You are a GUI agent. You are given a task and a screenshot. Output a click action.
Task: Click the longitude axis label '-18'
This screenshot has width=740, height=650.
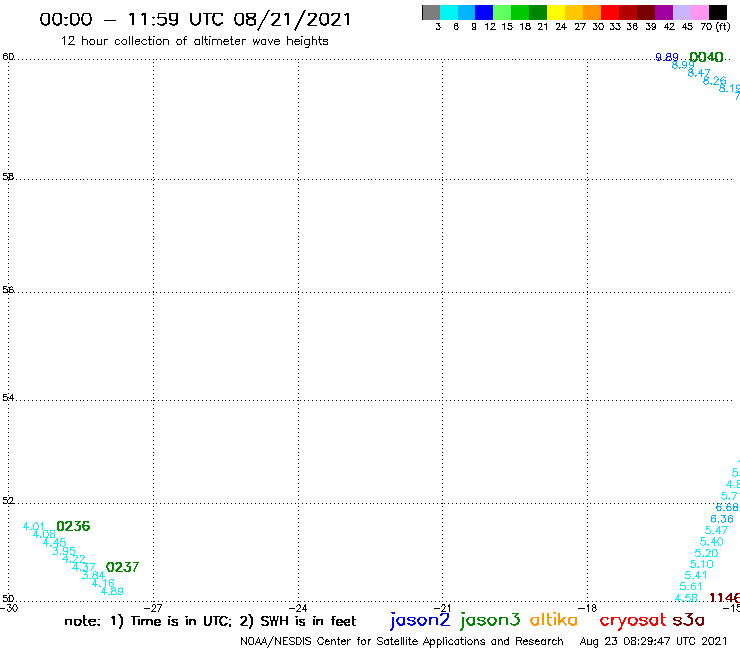pyautogui.click(x=587, y=608)
